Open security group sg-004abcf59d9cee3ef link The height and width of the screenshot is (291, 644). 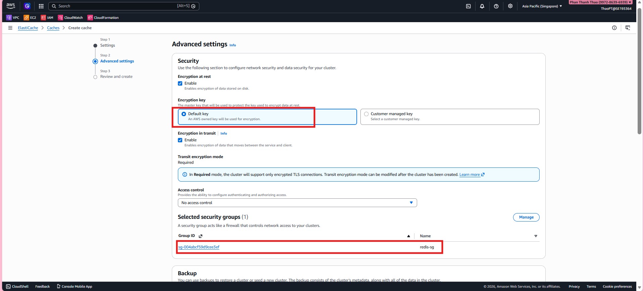click(199, 247)
